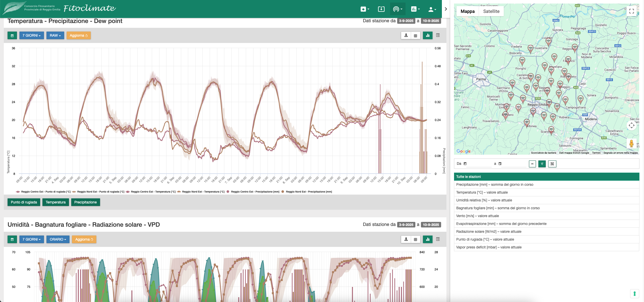644x302 pixels.
Task: Download data from Temperatura chart toolbar
Action: 406,35
